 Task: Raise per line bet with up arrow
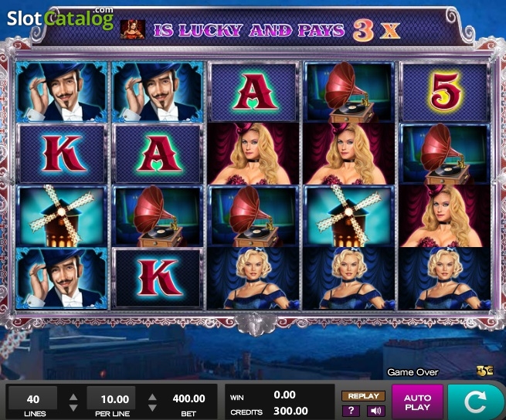(152, 397)
